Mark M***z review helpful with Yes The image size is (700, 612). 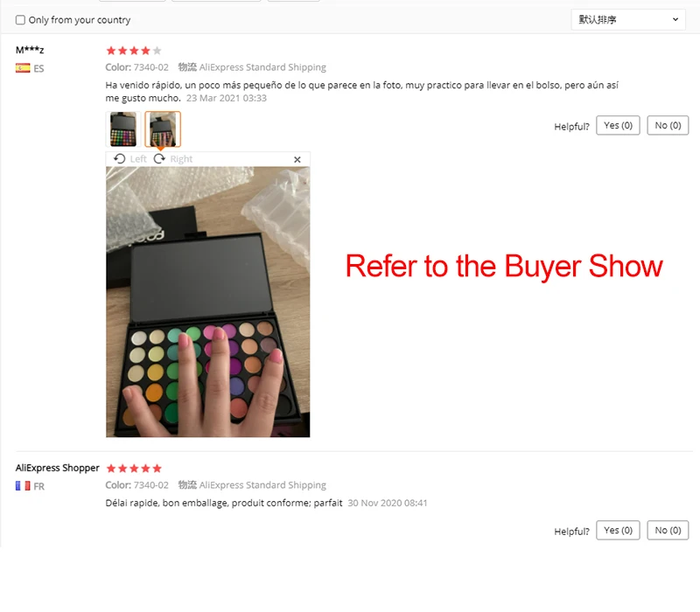tap(618, 125)
